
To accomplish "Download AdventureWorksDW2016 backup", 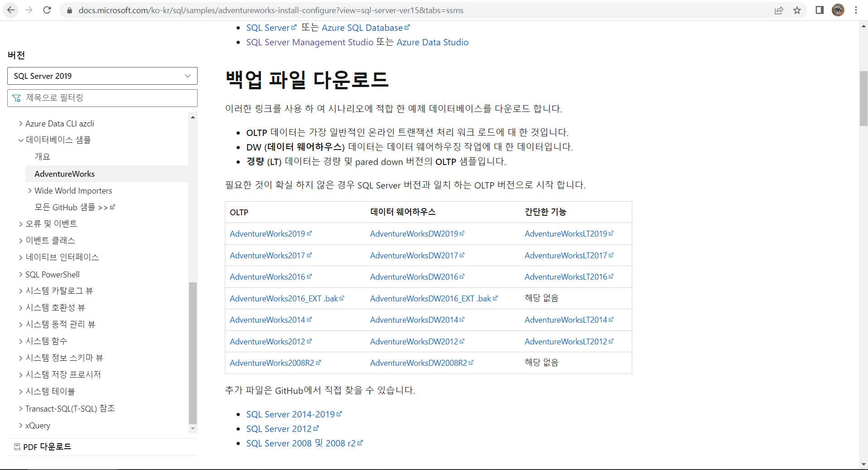I will tap(417, 276).
